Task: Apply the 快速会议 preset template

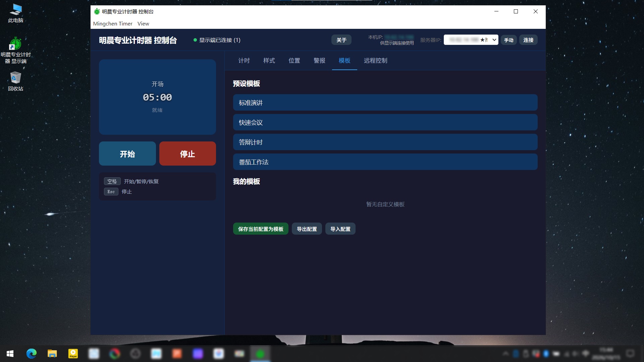Action: (385, 122)
